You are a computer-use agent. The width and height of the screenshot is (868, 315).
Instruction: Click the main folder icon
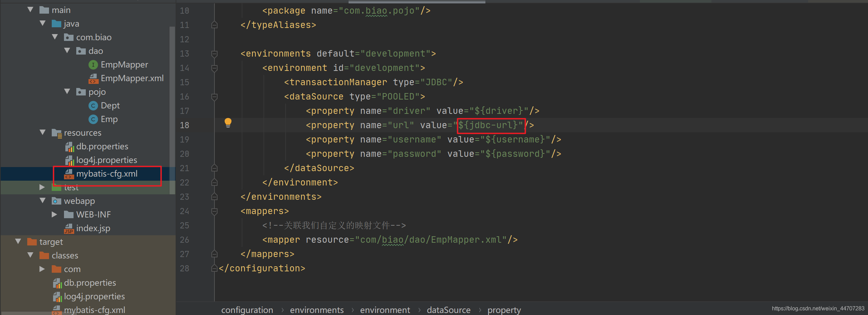(44, 10)
